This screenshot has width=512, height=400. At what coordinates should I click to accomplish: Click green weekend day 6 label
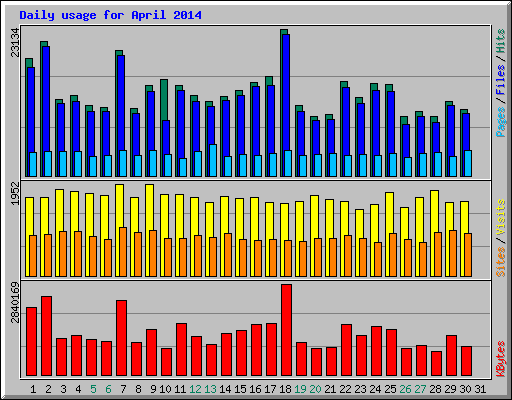click(x=108, y=389)
